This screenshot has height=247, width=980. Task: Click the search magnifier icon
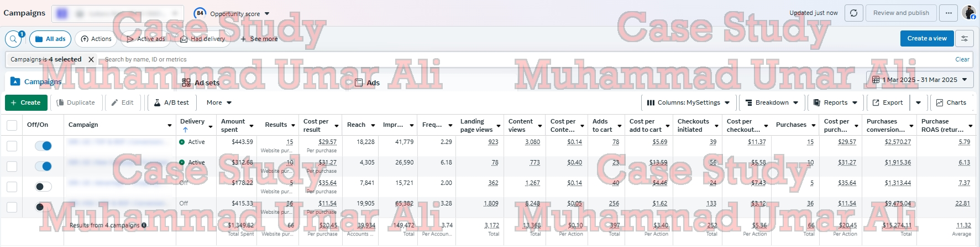pyautogui.click(x=13, y=39)
